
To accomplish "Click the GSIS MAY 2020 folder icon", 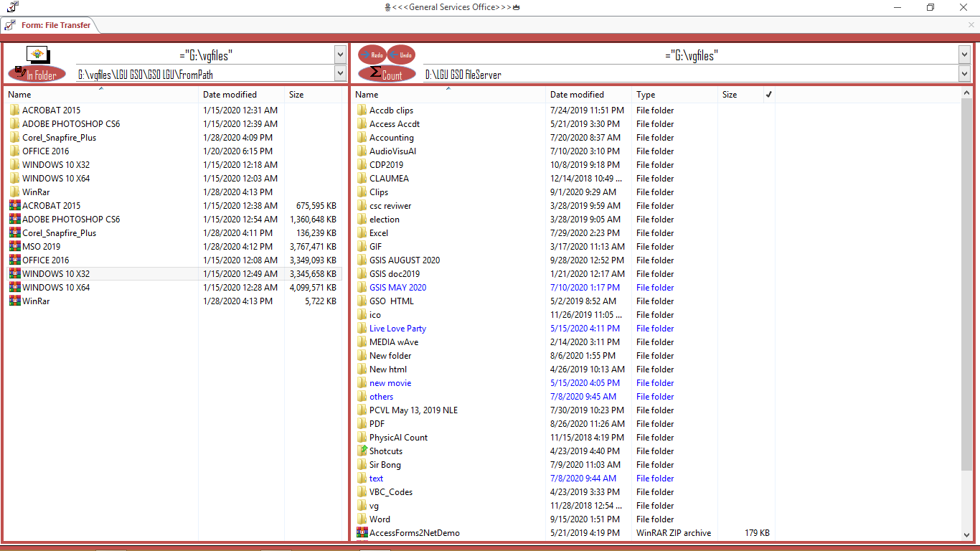I will tap(362, 288).
